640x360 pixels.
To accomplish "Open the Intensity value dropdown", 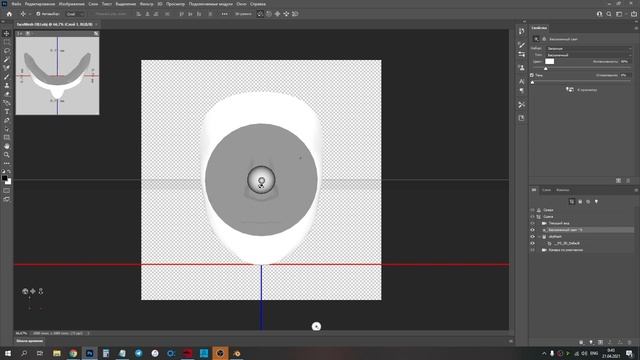I will click(x=625, y=61).
